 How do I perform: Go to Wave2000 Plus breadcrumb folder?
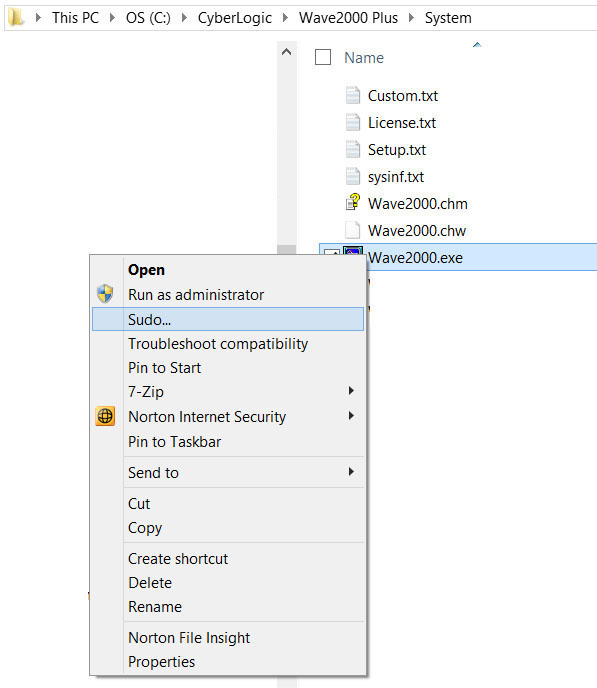point(348,18)
